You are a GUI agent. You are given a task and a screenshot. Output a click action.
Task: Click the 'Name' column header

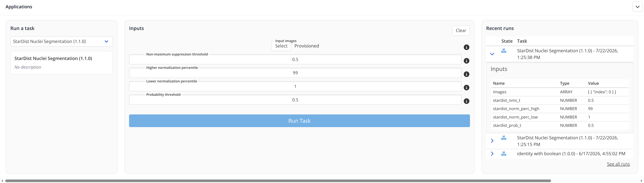(x=499, y=83)
